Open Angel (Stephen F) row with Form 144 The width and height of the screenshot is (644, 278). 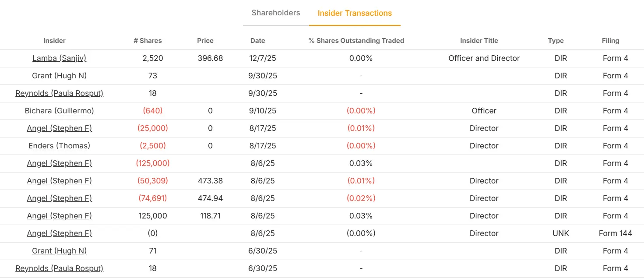click(x=59, y=233)
